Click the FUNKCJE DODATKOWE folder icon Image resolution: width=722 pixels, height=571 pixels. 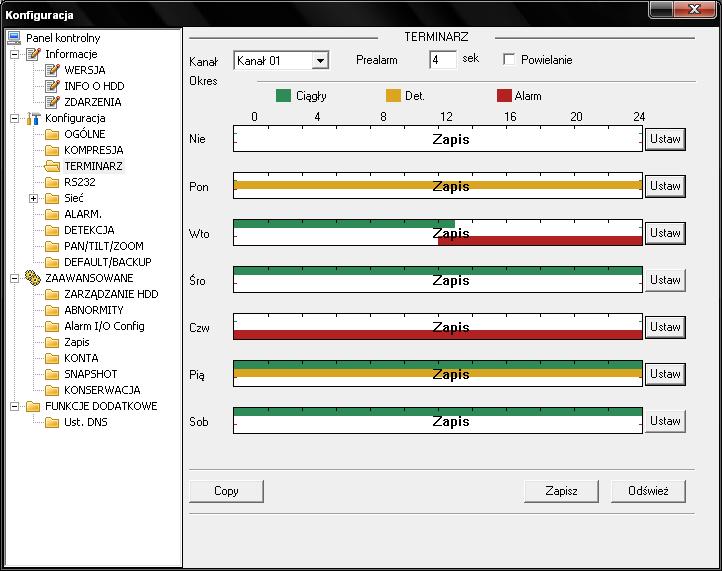33,406
